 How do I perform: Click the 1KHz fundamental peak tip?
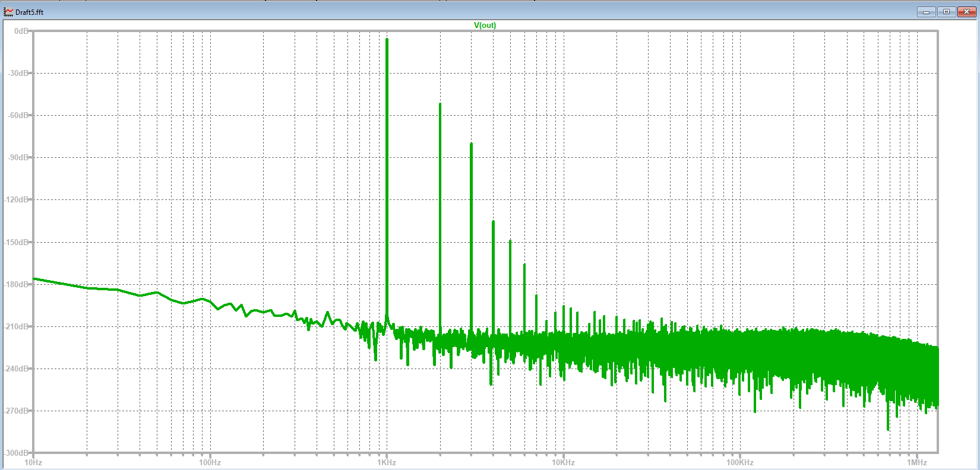click(x=387, y=40)
